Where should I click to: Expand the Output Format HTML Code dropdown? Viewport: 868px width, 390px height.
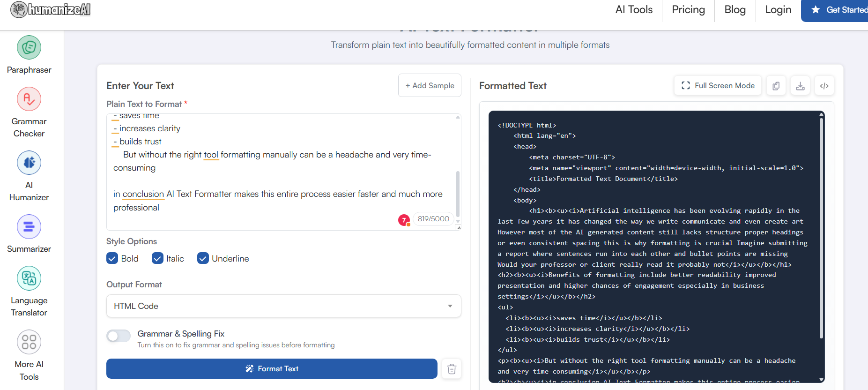coord(283,306)
